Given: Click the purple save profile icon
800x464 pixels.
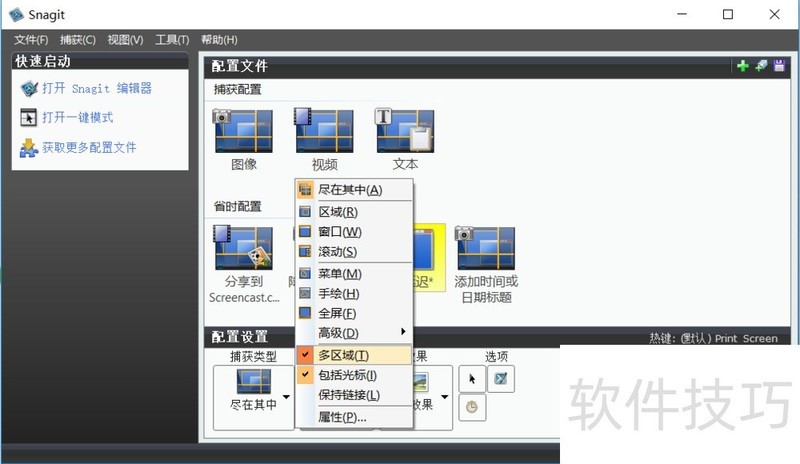Looking at the screenshot, I should [x=779, y=66].
